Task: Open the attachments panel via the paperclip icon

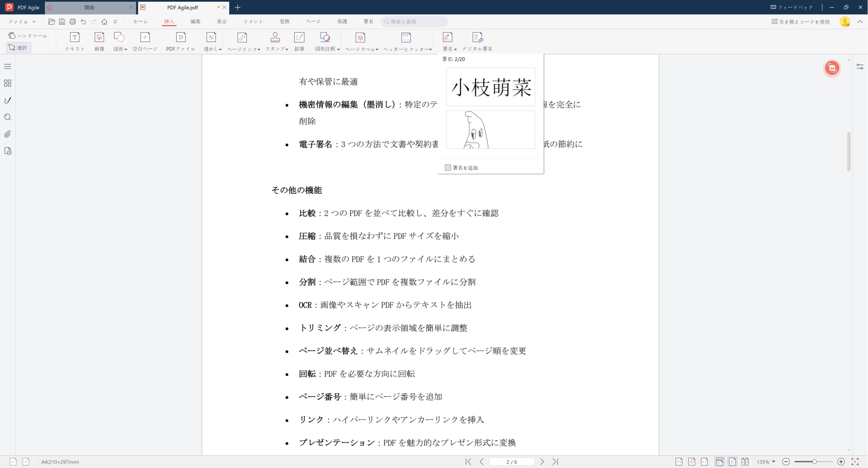Action: [7, 134]
